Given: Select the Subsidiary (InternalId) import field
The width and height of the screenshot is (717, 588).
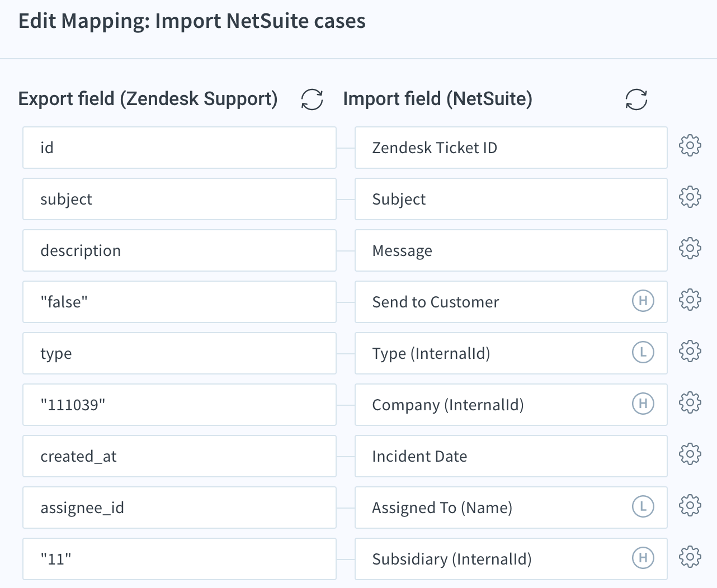Looking at the screenshot, I should 511,559.
